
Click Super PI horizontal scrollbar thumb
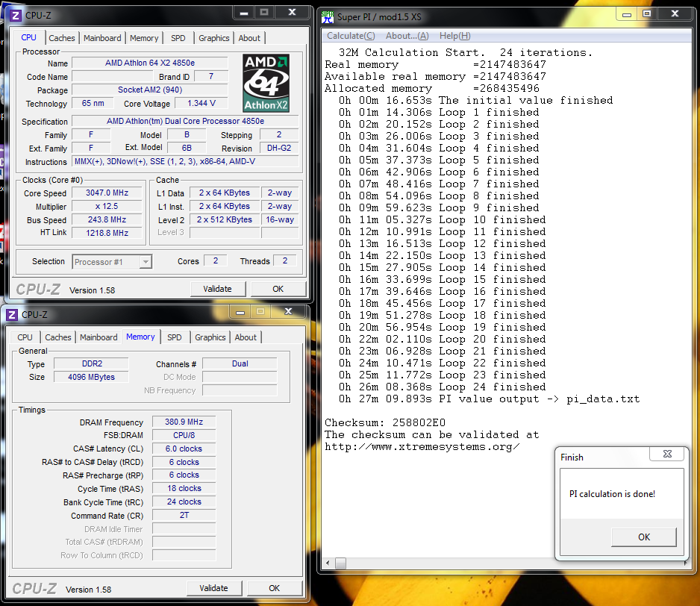click(340, 563)
